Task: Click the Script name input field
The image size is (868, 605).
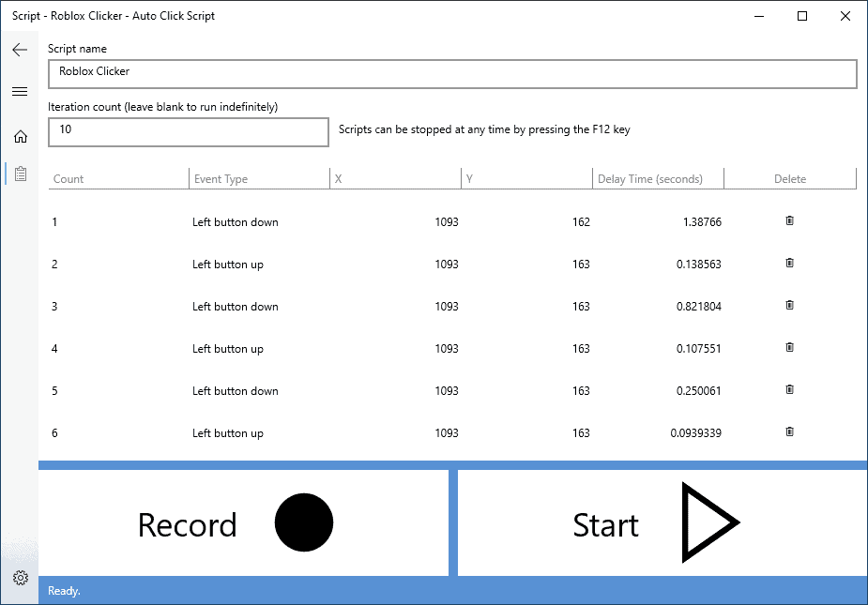Action: [452, 73]
